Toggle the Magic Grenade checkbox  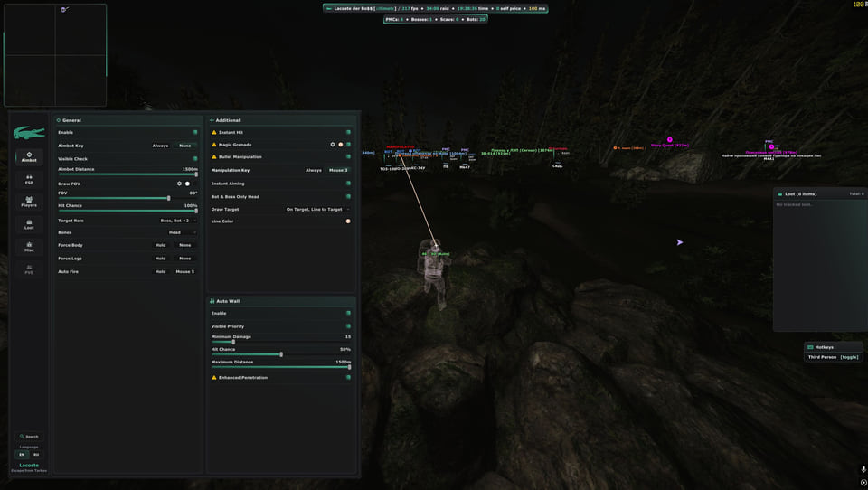(x=348, y=145)
